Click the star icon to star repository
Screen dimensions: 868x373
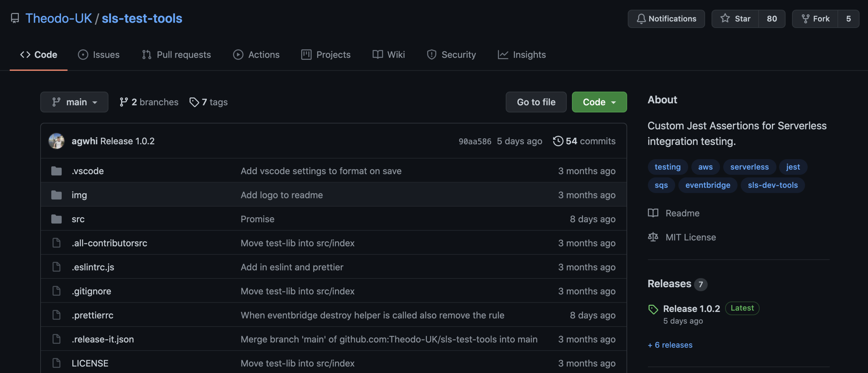pyautogui.click(x=725, y=18)
